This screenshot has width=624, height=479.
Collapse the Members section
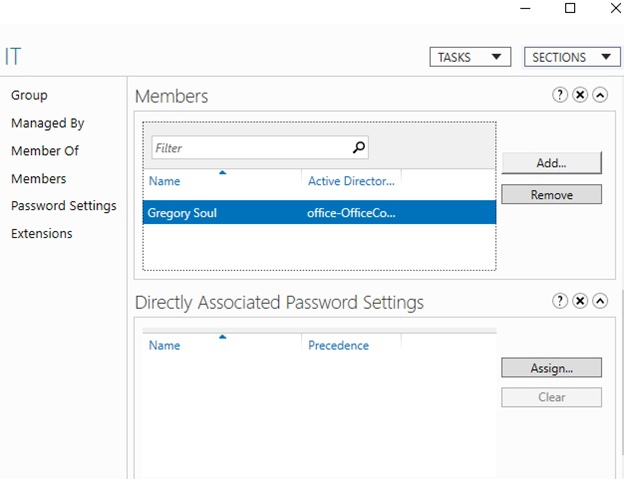click(x=600, y=95)
